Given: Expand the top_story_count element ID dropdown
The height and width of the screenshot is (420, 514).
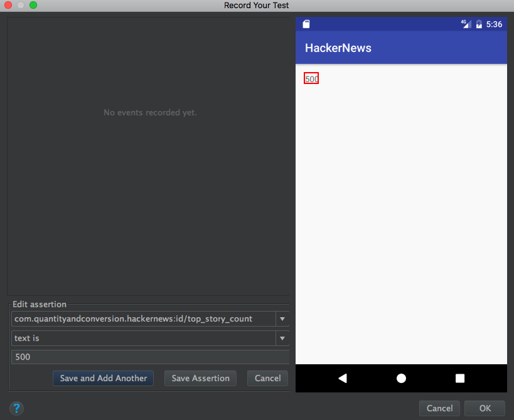Looking at the screenshot, I should point(282,319).
